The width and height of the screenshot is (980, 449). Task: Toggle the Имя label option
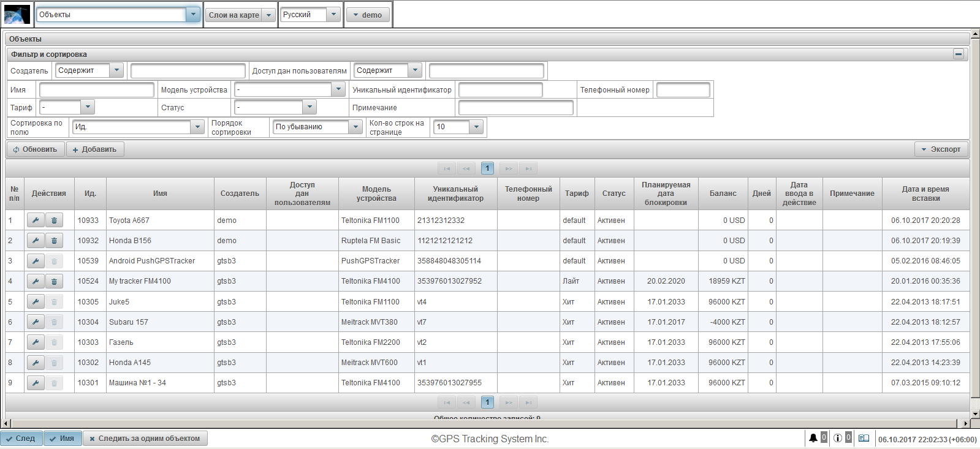point(63,439)
